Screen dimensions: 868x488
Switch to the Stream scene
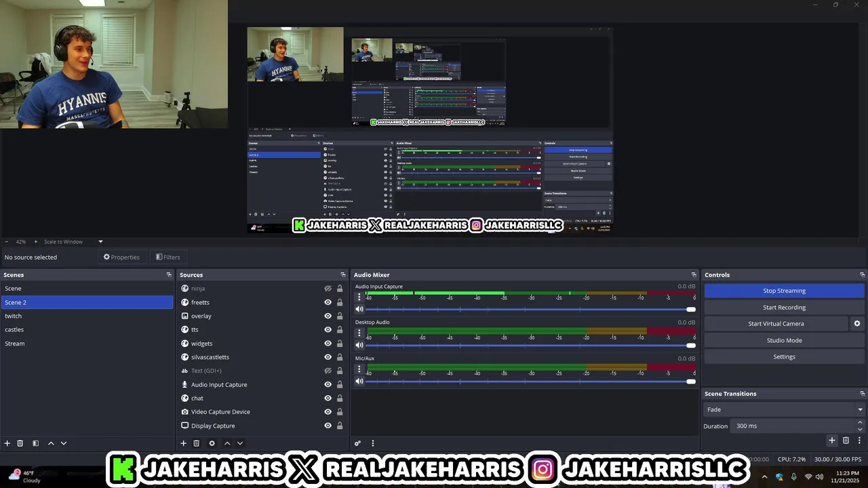[x=87, y=344]
